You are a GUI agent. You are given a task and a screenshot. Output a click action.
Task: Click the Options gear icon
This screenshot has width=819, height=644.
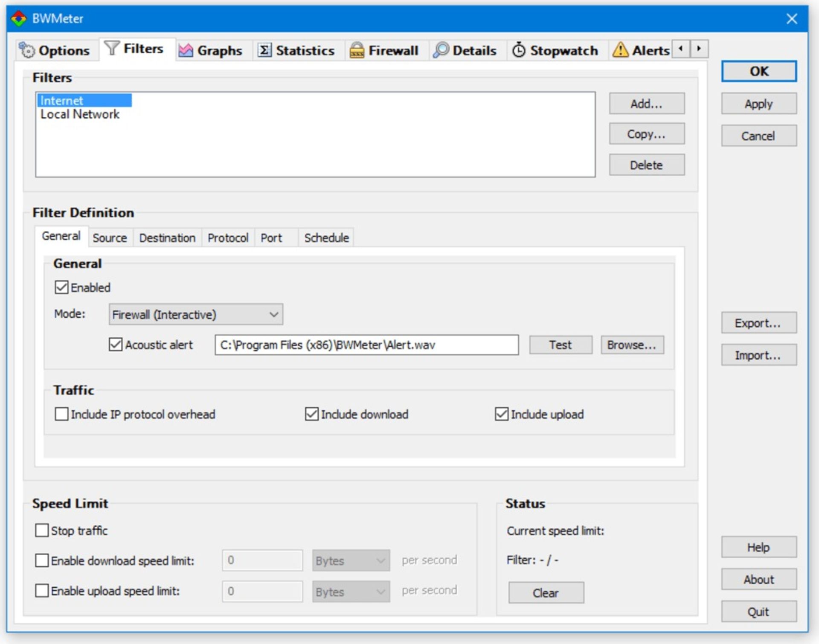click(27, 50)
